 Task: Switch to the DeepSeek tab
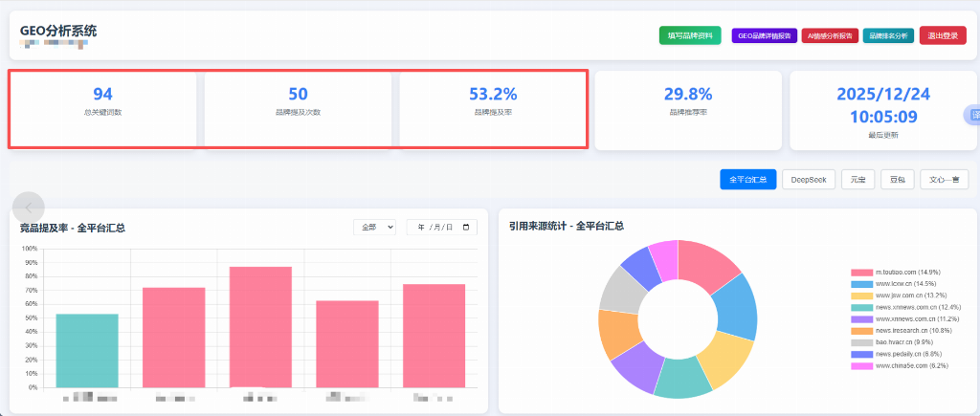(x=808, y=179)
